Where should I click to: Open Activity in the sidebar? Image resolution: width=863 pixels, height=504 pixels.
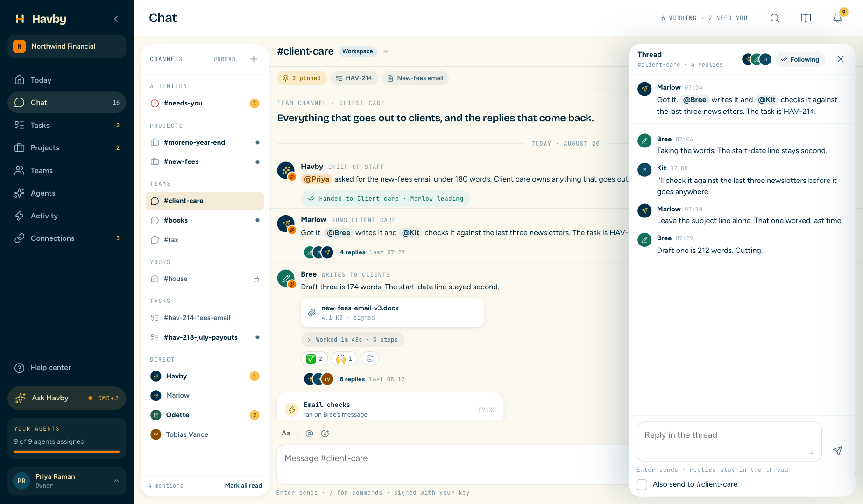coord(67,216)
